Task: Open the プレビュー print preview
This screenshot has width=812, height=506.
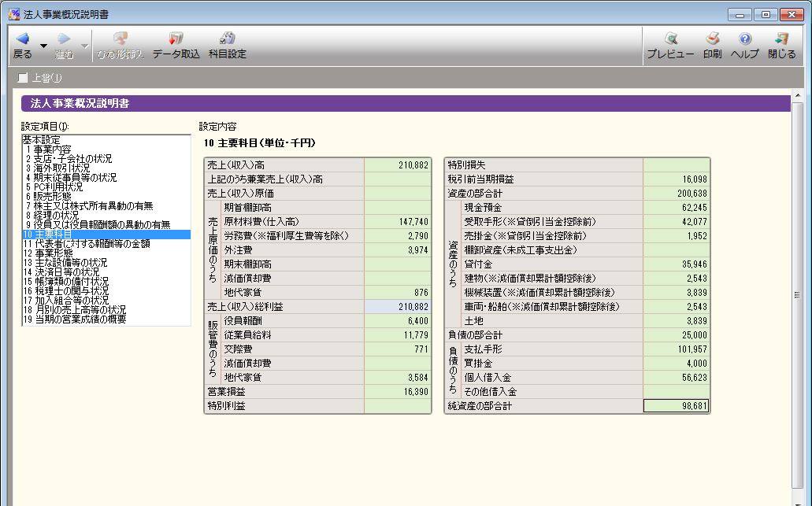Action: click(670, 39)
